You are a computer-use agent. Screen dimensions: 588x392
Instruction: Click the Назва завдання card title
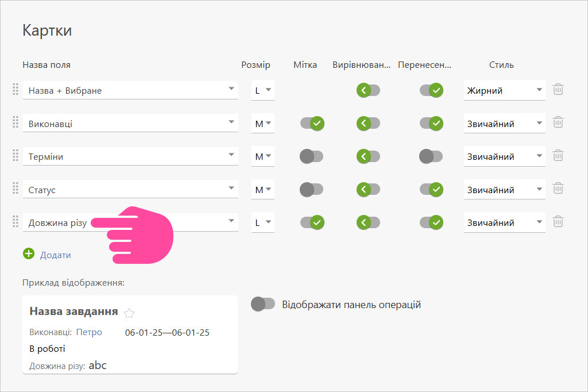point(74,312)
